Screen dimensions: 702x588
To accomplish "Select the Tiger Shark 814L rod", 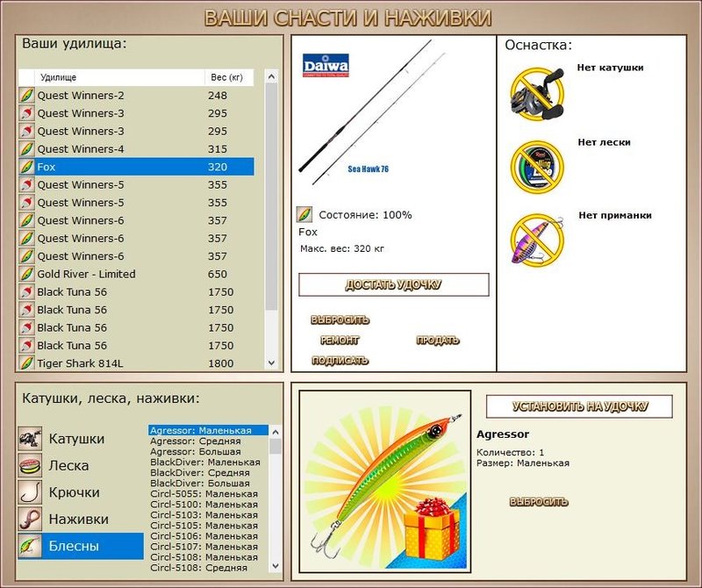I will point(136,363).
